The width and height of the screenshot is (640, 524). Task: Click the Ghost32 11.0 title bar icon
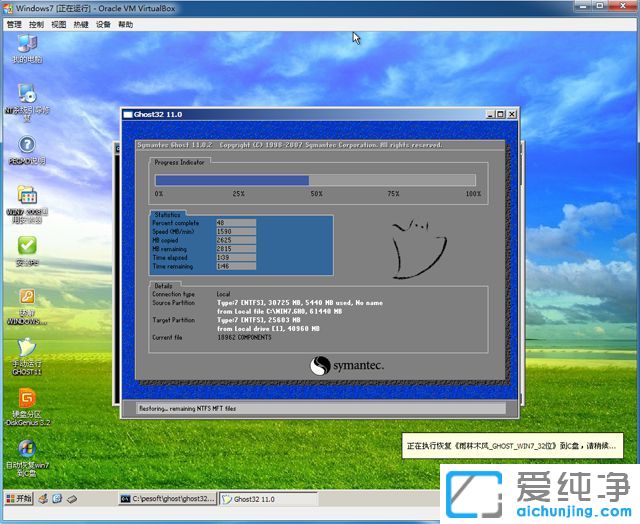coord(128,114)
